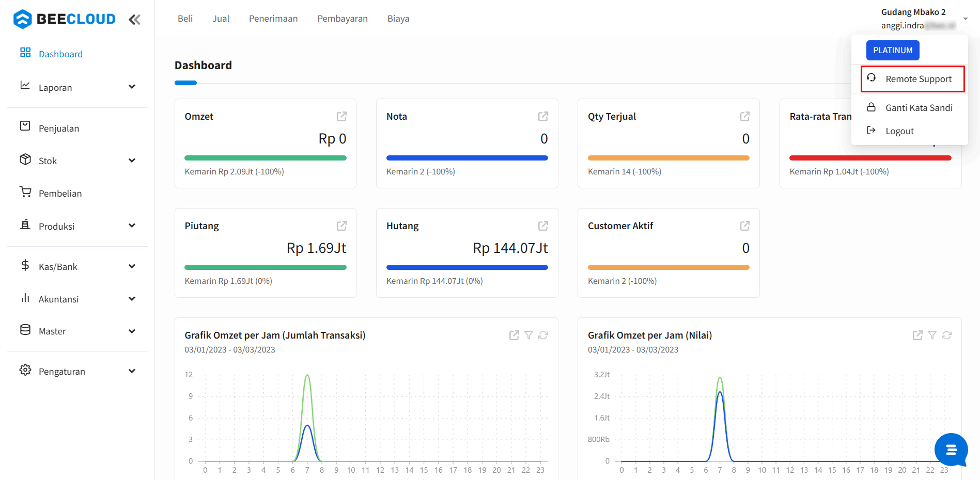Open the Jual top menu item
The height and width of the screenshot is (480, 980).
tap(221, 19)
